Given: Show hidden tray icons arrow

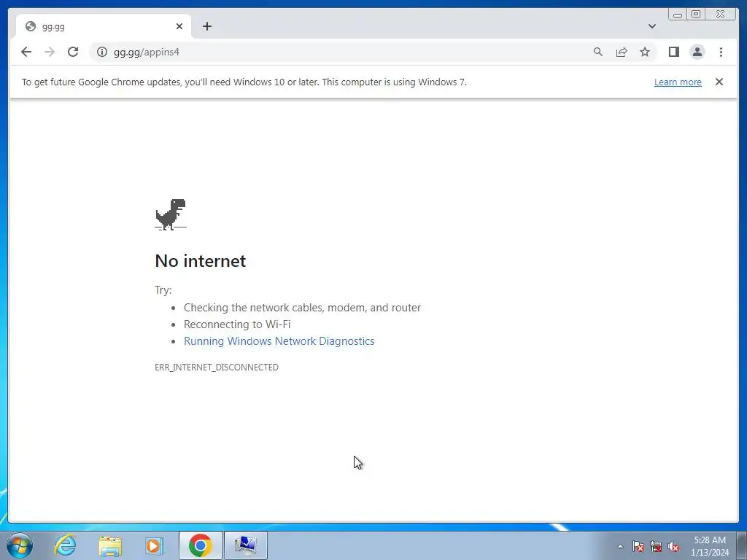Looking at the screenshot, I should coord(620,546).
